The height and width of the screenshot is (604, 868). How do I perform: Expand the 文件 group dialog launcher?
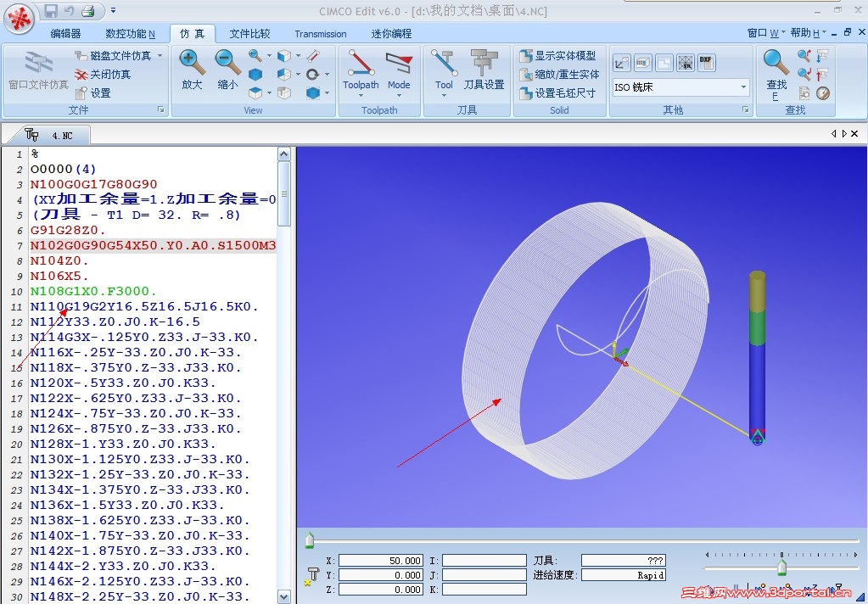(161, 109)
